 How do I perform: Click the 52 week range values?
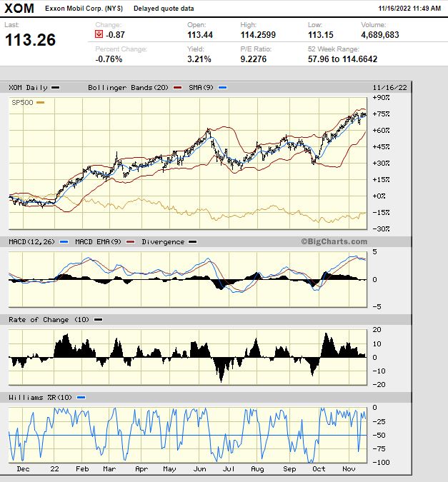click(342, 59)
